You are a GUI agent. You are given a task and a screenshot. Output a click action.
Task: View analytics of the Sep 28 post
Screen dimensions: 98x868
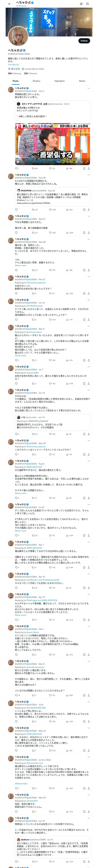tap(67, 270)
